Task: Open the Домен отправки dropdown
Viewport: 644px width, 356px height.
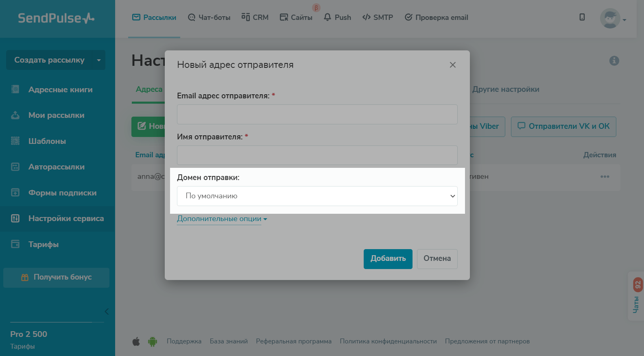Action: [x=317, y=196]
